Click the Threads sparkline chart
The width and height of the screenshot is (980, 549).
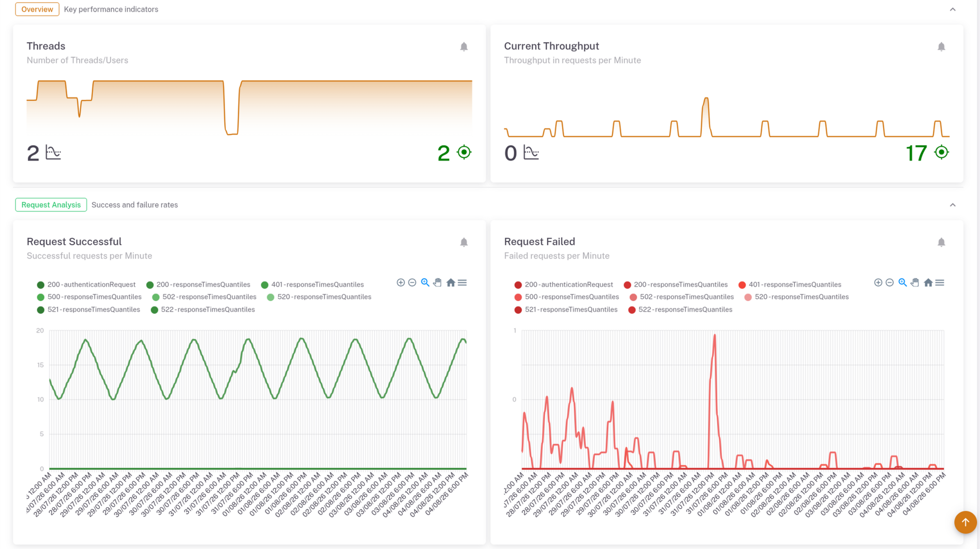coord(249,108)
